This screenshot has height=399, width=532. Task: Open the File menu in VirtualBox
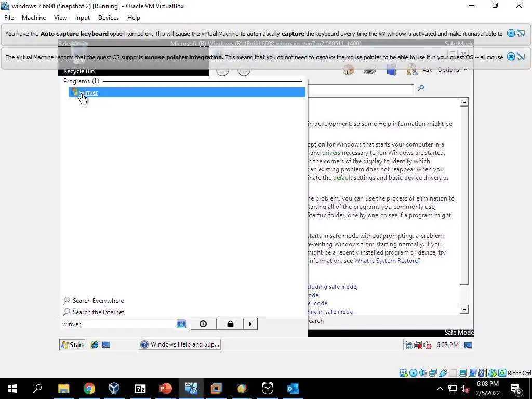[9, 18]
